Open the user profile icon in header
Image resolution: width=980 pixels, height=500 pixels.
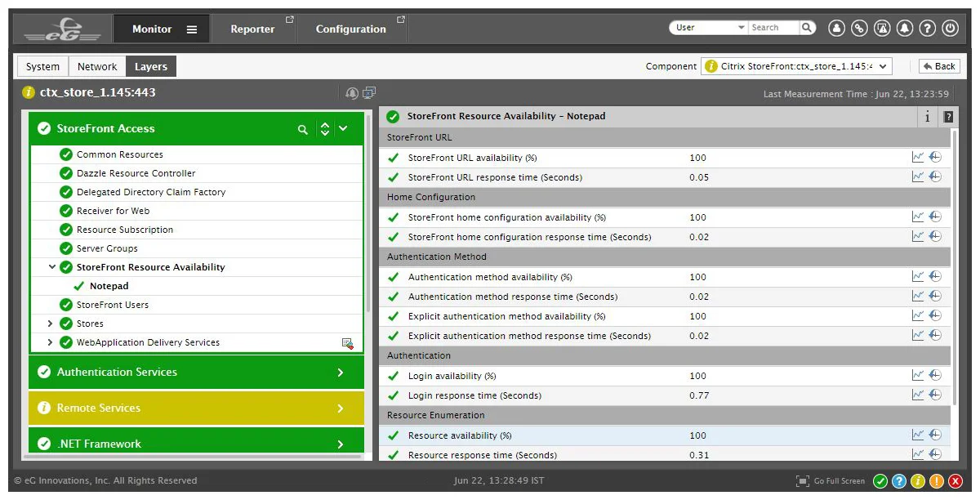coord(836,28)
